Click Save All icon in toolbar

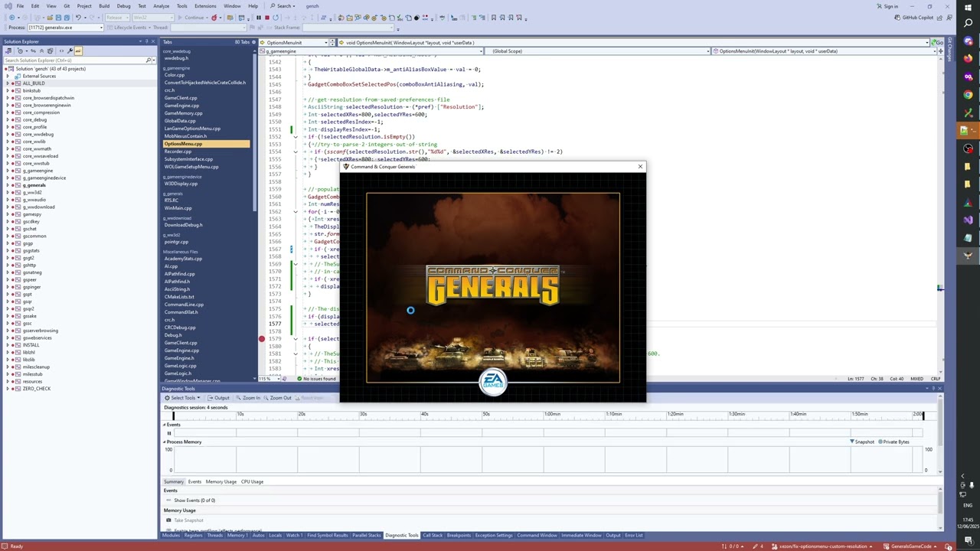click(x=67, y=18)
